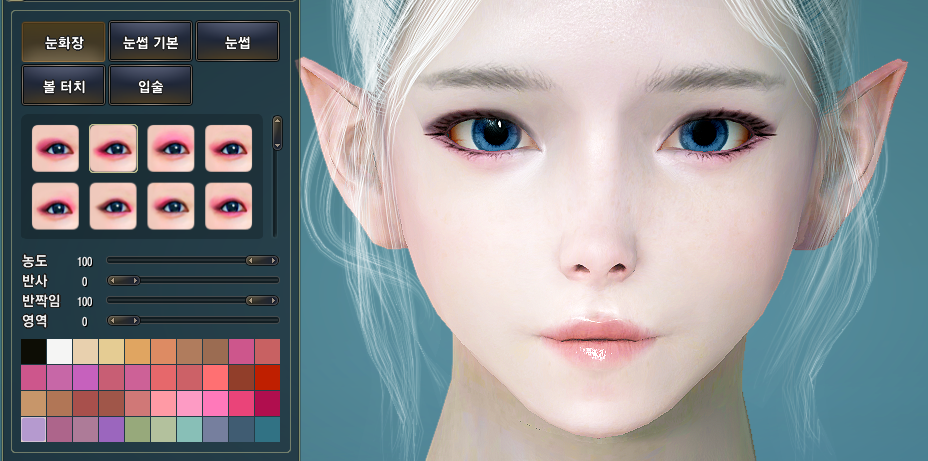Click the 영역 label
This screenshot has width=928, height=461.
pos(35,321)
